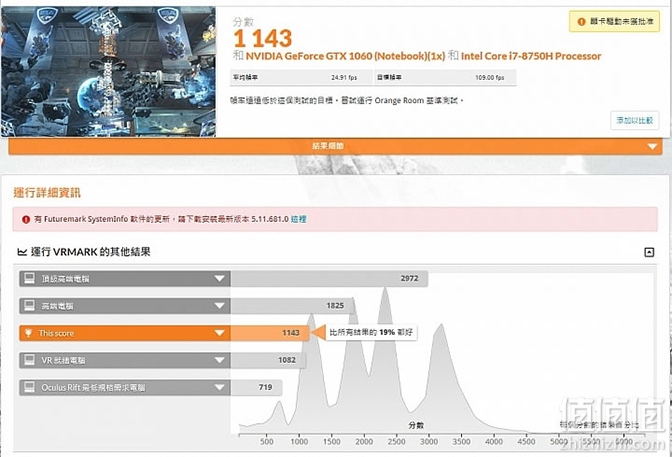Collapse the VRMARK other results panel
The height and width of the screenshot is (457, 672).
click(649, 252)
